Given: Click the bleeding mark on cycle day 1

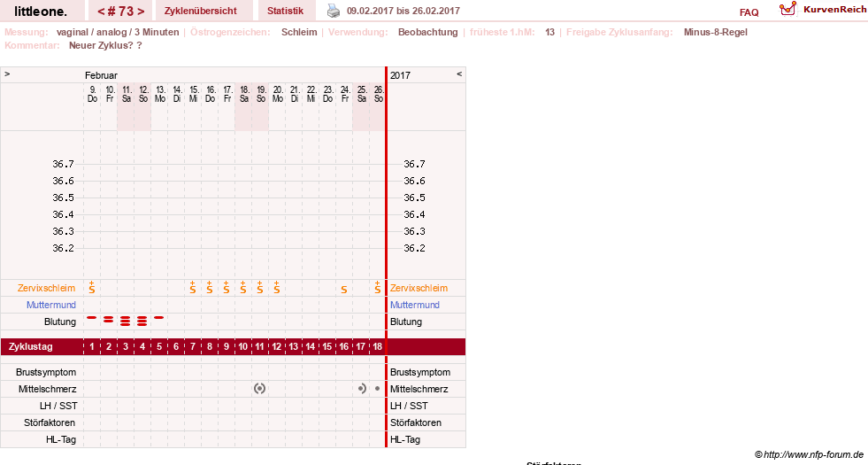Looking at the screenshot, I should [x=92, y=318].
